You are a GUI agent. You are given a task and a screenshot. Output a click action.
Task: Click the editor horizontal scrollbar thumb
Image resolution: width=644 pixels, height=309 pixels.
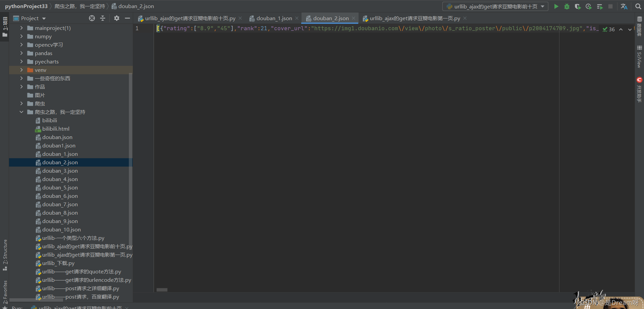point(162,290)
